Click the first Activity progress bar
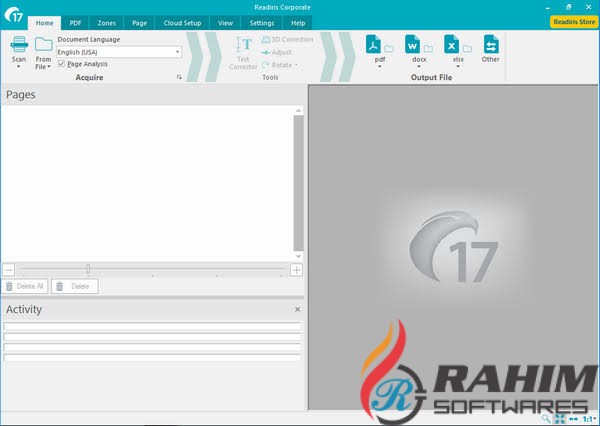 (152, 326)
